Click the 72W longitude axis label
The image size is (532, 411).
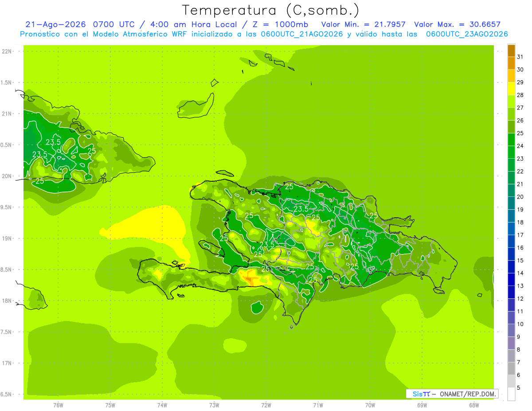pos(266,405)
